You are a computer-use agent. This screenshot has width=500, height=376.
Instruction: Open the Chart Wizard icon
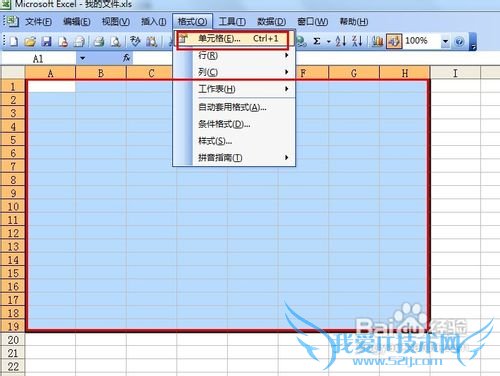pyautogui.click(x=377, y=42)
